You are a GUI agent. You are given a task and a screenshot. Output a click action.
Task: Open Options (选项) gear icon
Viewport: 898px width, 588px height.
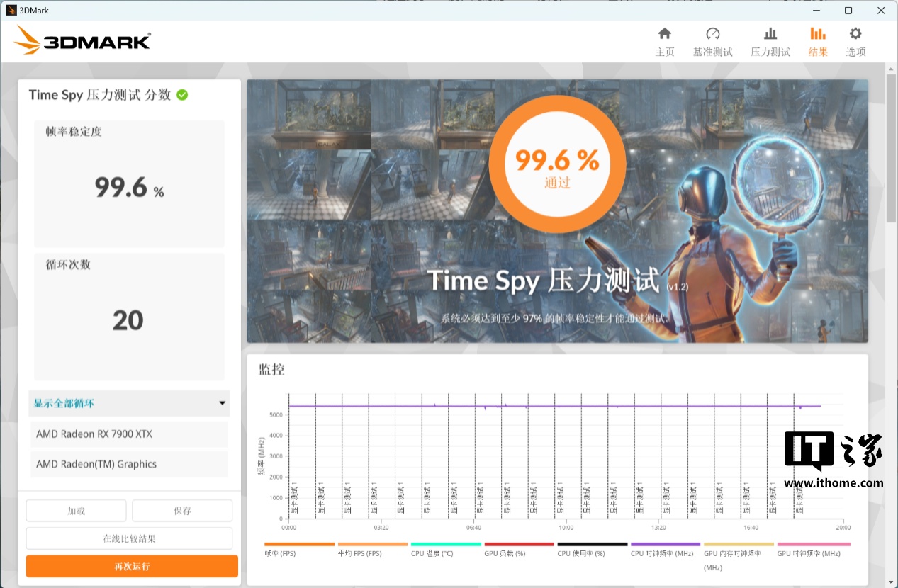[x=855, y=34]
